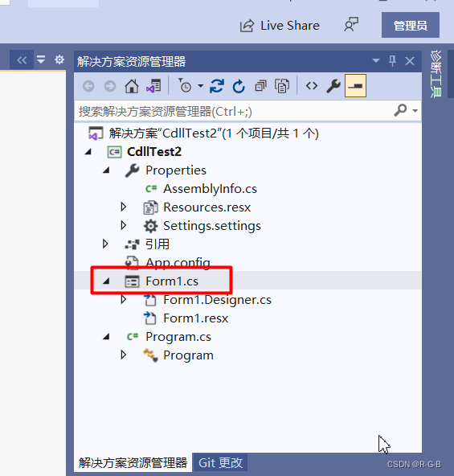Screen dimensions: 454x476
Task: Expand Settings.settings node
Action: point(123,226)
